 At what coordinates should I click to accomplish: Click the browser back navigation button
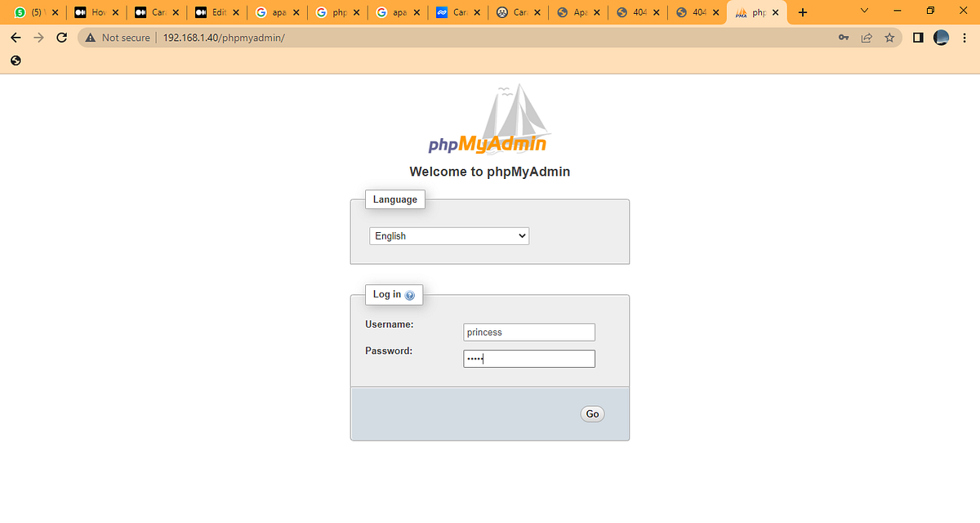[16, 38]
